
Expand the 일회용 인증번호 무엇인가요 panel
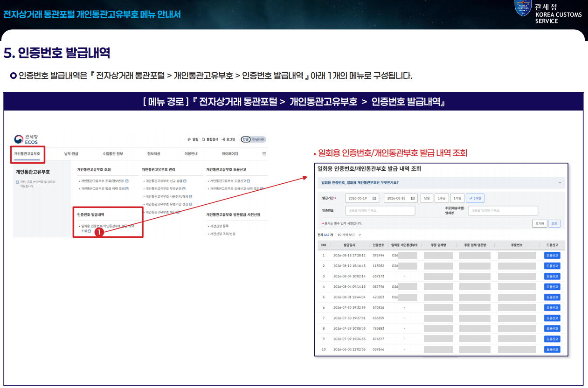(x=441, y=182)
